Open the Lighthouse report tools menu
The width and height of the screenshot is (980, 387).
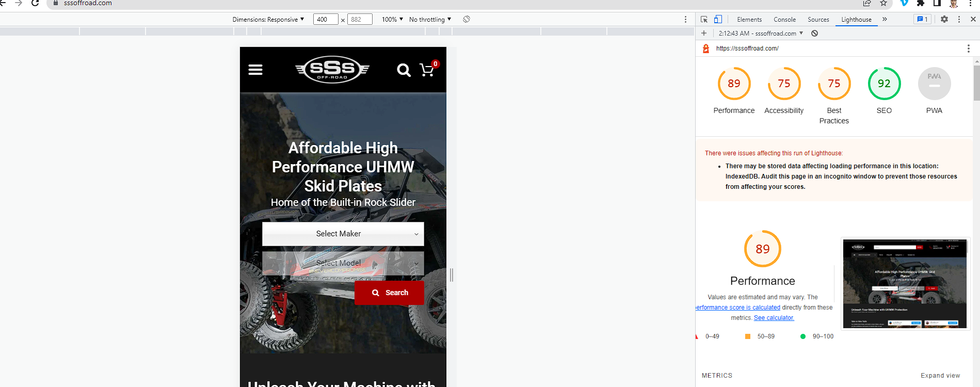coord(968,49)
